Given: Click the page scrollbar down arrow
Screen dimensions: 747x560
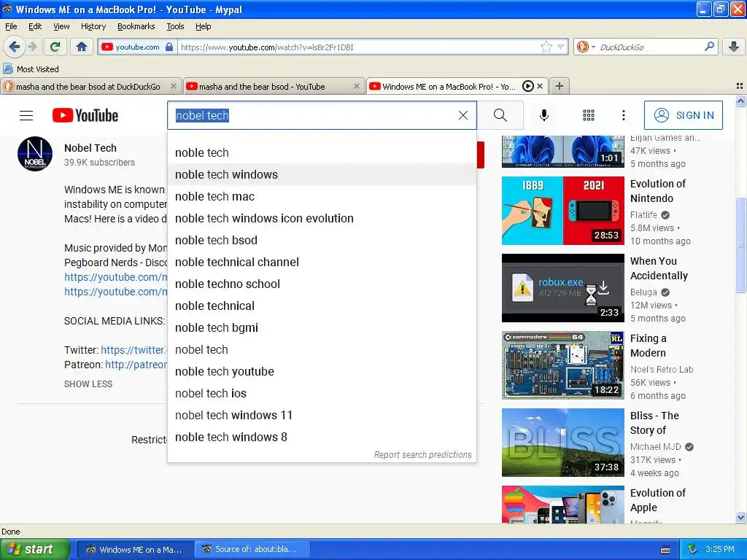Looking at the screenshot, I should click(740, 518).
